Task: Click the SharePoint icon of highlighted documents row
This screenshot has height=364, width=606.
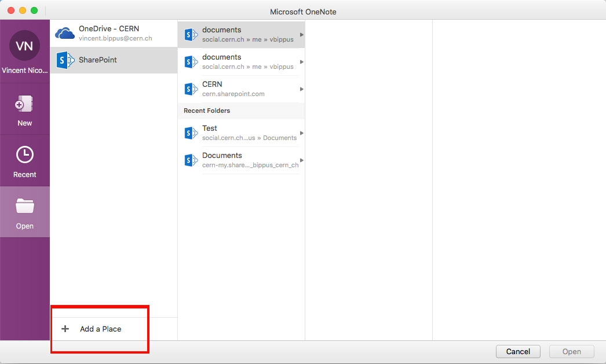Action: (x=191, y=35)
